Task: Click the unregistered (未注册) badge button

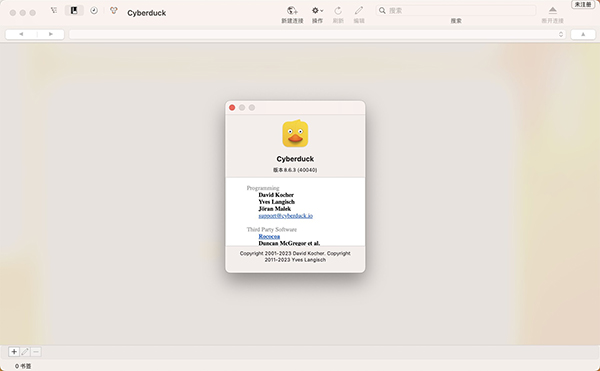Action: (583, 4)
